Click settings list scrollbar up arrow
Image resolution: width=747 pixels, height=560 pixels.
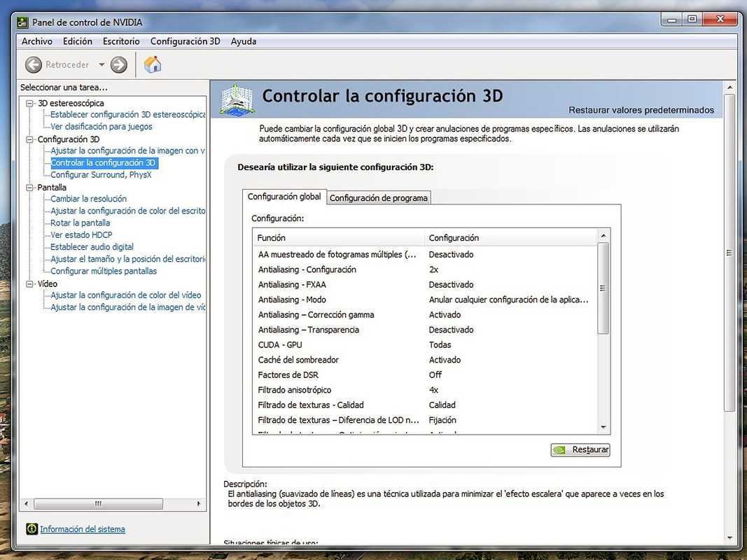603,236
